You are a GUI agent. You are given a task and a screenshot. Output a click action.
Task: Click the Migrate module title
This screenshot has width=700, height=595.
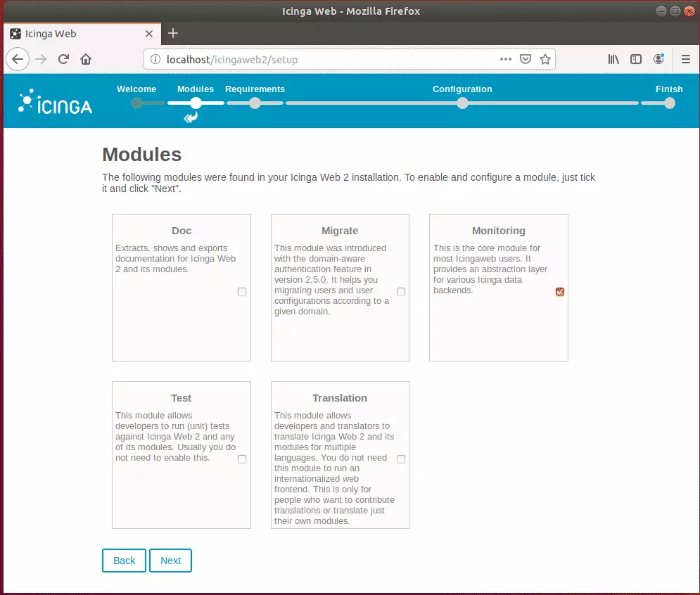[340, 231]
